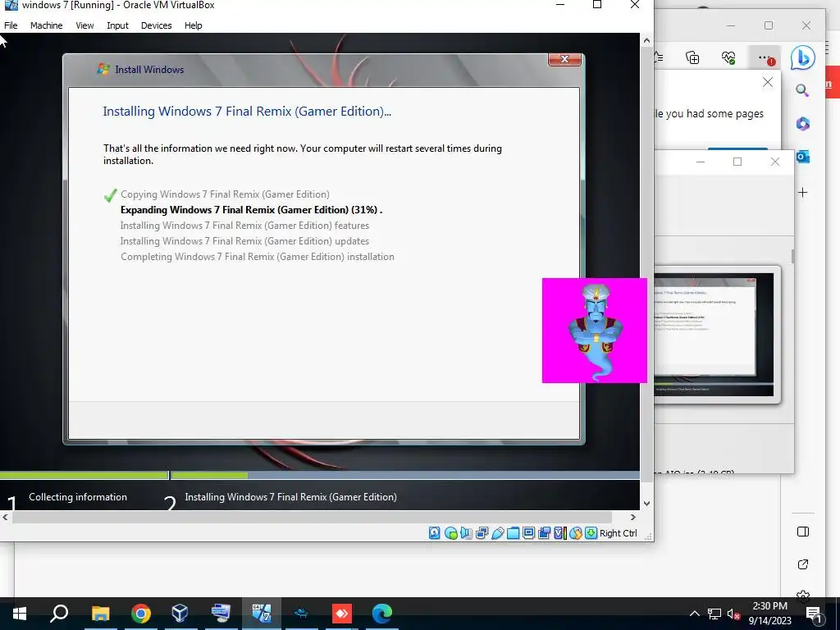Image resolution: width=840 pixels, height=630 pixels.
Task: Click the stage 2 'Installing Windows 7 Final Remix' label
Action: pyautogui.click(x=291, y=496)
